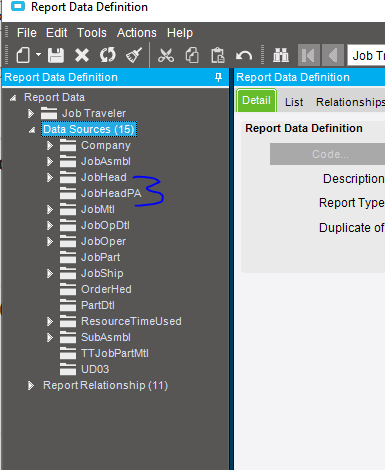Expand the Report Relationship (11) node
Screen dimensions: 385x470
point(31,385)
